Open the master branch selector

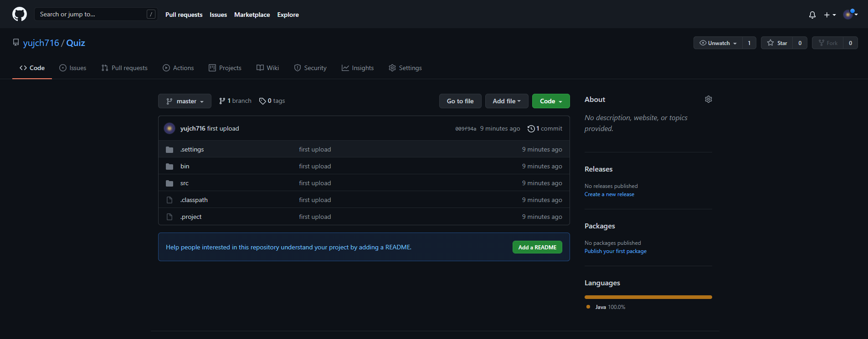click(185, 101)
